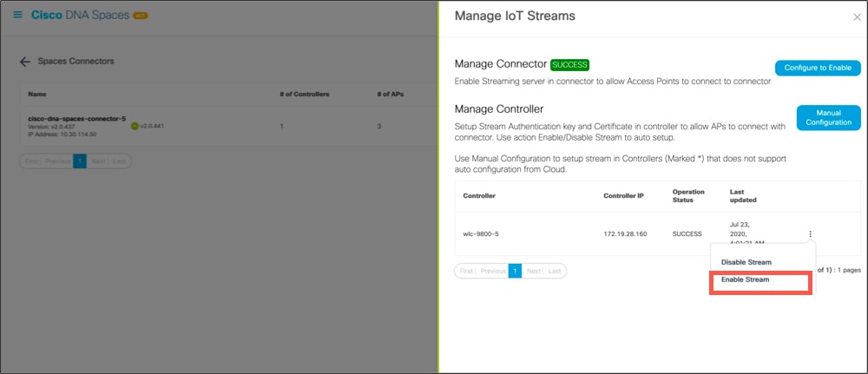Click the # of Controllers column header
Screen dimensions: 868x374
[305, 94]
